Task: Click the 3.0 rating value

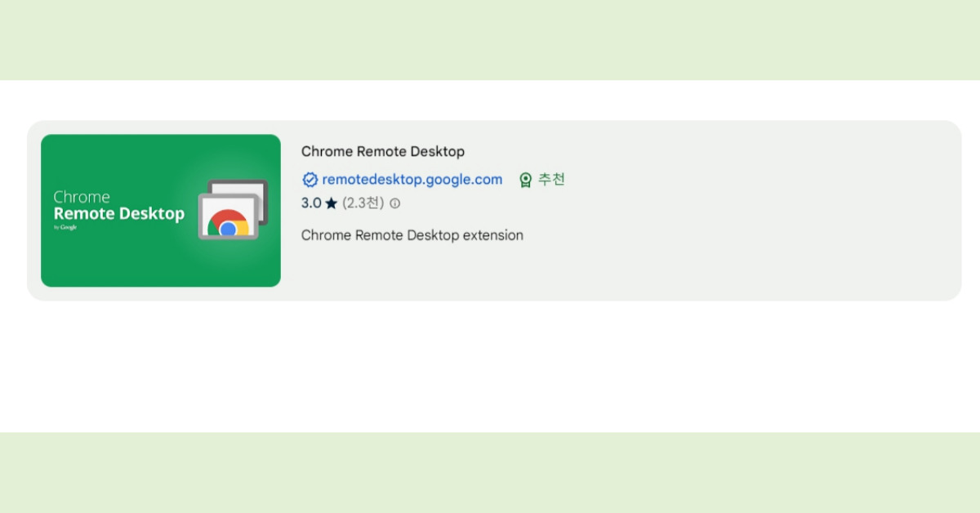Action: (311, 203)
